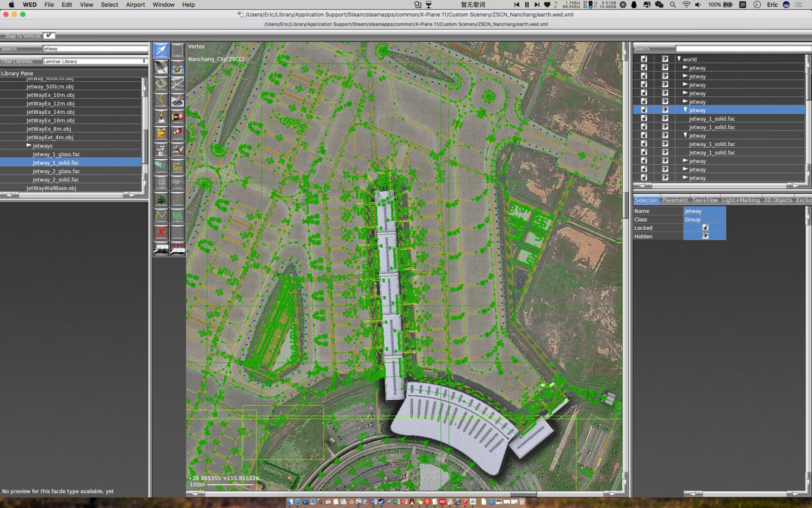
Task: Select the Beacon tool icon
Action: pos(161,133)
